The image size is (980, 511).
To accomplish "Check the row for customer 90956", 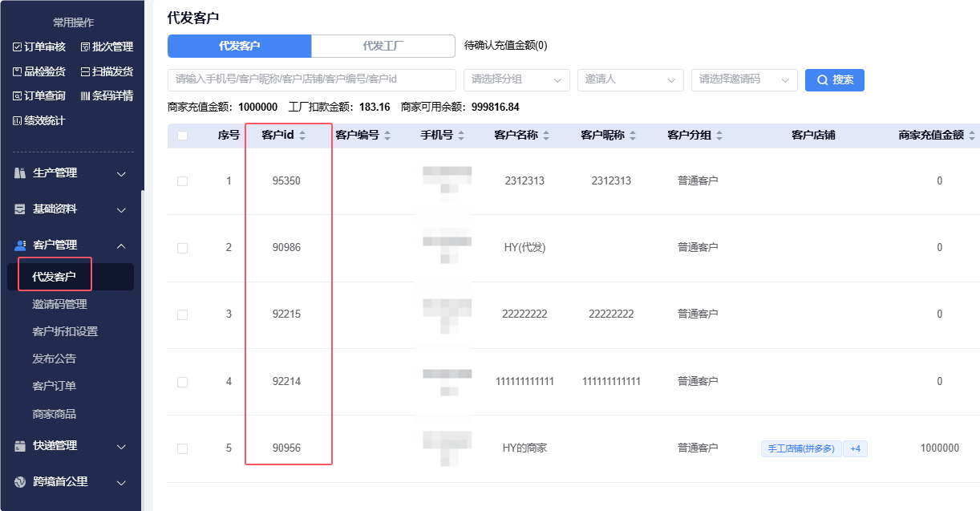I will tap(182, 448).
